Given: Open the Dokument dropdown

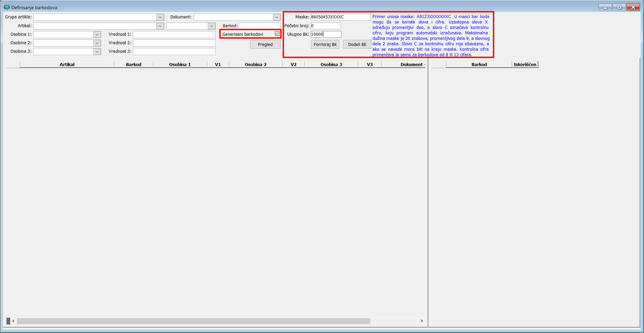Looking at the screenshot, I should point(277,17).
